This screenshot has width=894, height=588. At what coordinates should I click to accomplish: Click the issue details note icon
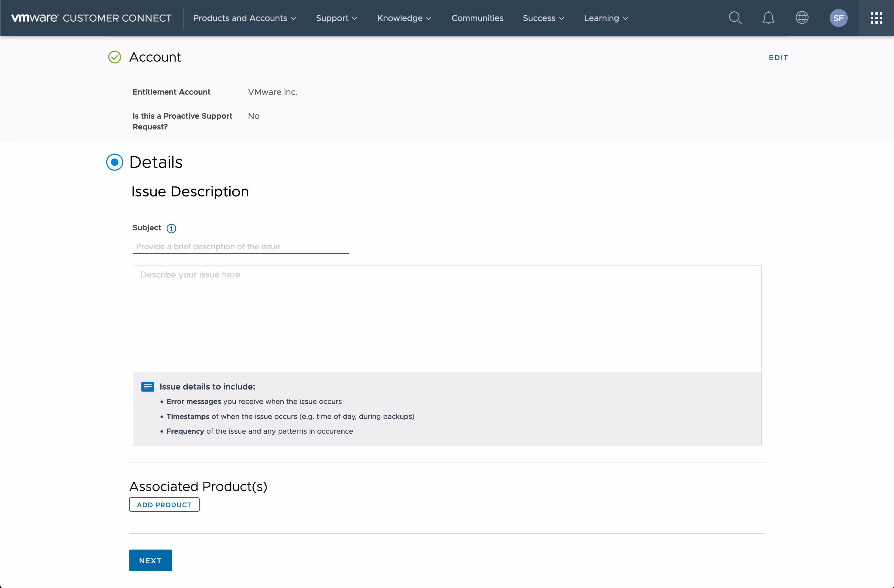pos(148,386)
